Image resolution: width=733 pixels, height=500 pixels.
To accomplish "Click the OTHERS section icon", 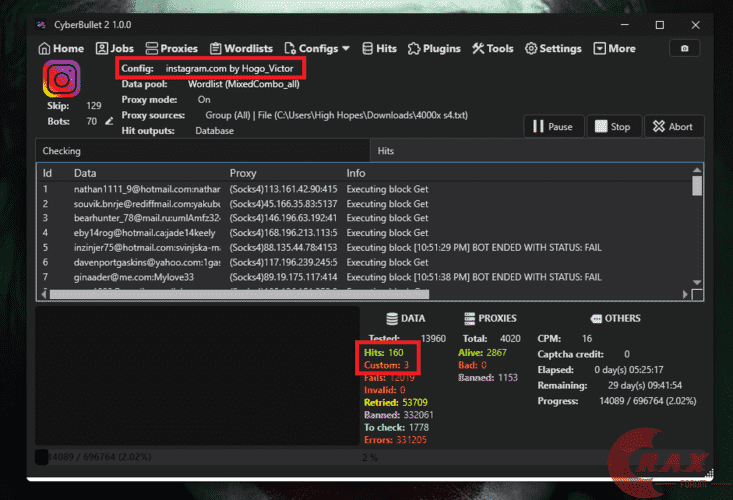I will click(x=596, y=319).
